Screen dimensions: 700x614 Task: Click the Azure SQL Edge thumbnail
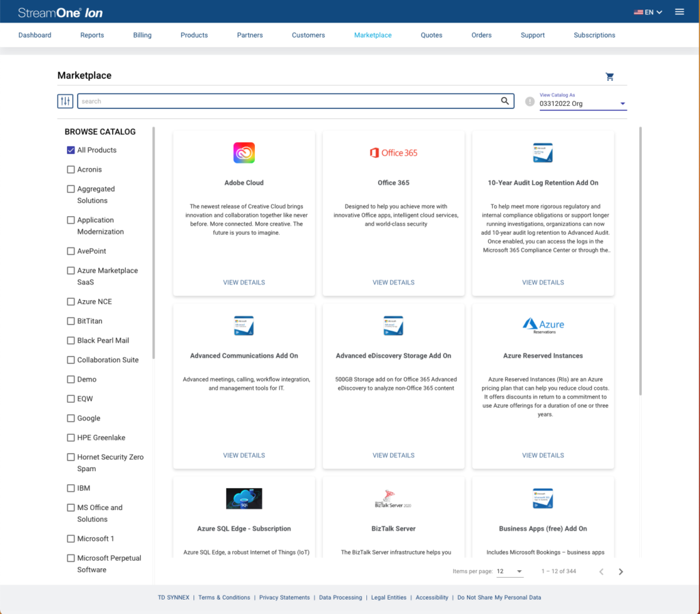tap(244, 498)
